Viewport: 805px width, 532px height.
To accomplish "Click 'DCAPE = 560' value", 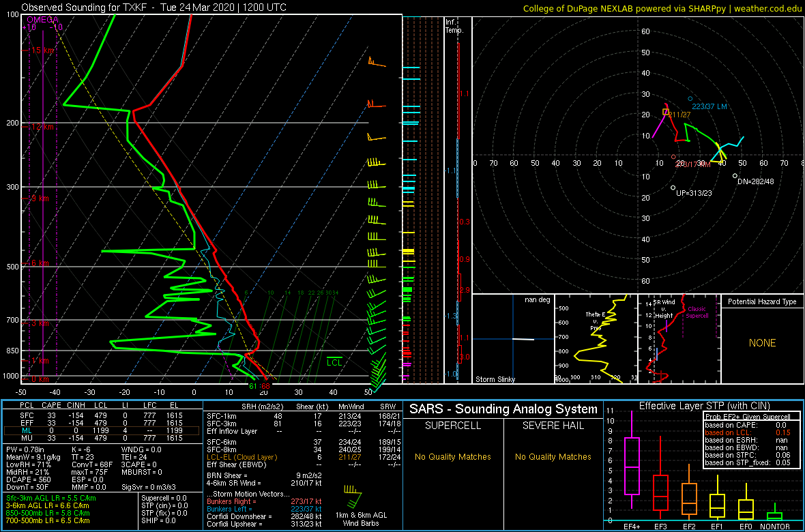I will point(29,479).
